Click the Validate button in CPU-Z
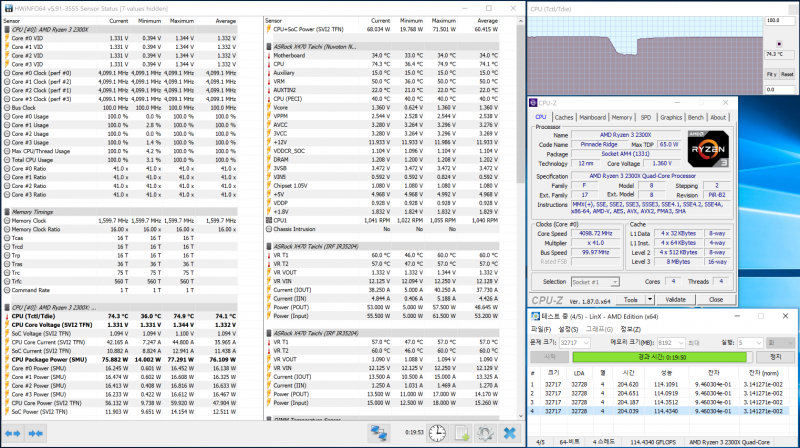This screenshot has height=448, width=800. pos(675,300)
